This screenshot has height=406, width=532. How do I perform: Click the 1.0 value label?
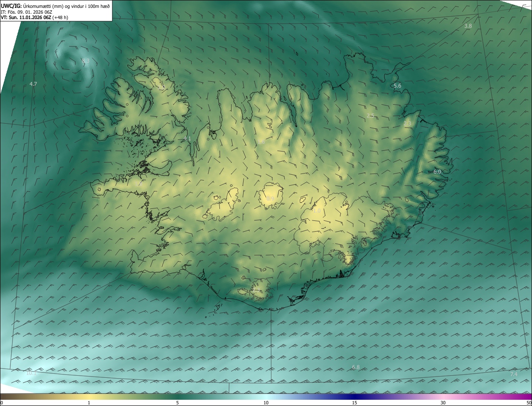(316, 211)
